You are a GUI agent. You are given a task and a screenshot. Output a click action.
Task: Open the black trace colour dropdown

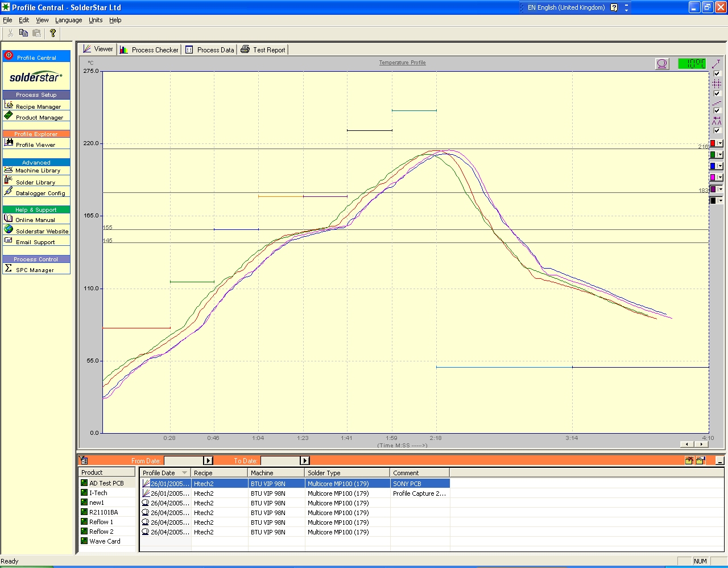pos(720,200)
